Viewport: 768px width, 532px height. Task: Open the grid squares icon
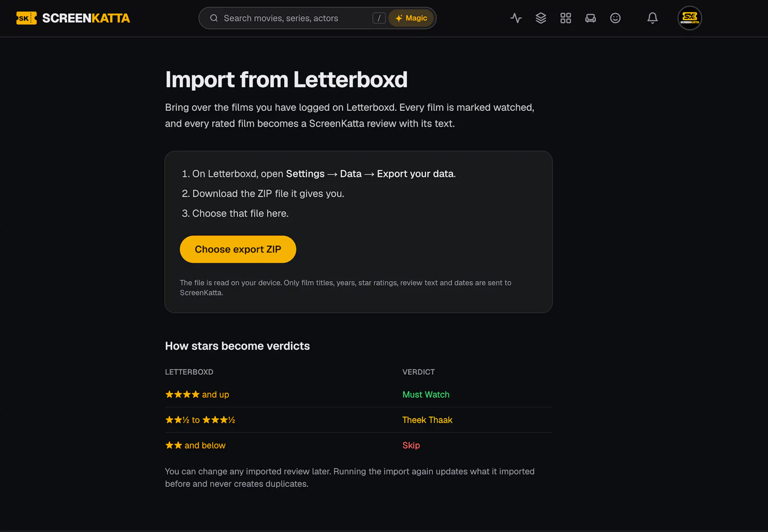click(566, 18)
